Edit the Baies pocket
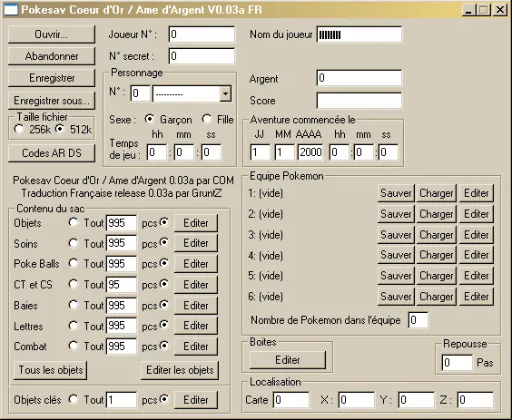Viewport: 512px width, 420px height. [196, 306]
